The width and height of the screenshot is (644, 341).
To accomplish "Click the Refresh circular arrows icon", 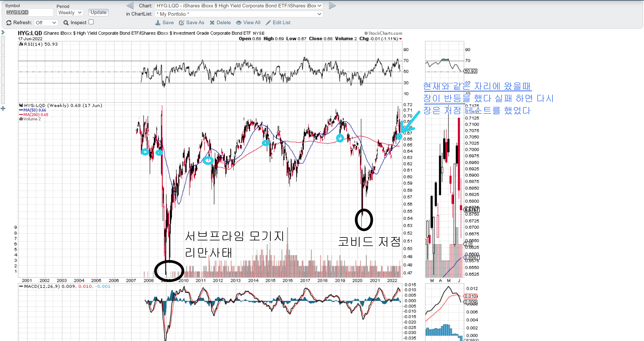I will [x=9, y=23].
